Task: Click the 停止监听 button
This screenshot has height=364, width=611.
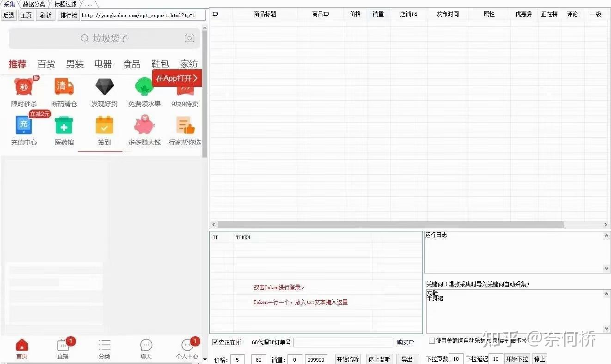Action: pyautogui.click(x=379, y=359)
